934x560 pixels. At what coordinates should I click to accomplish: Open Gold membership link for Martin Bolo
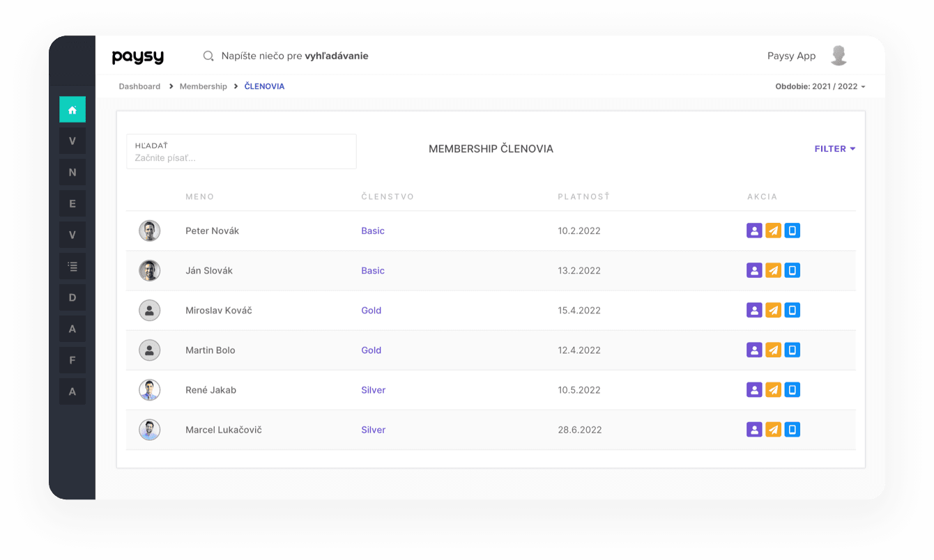[x=372, y=350]
